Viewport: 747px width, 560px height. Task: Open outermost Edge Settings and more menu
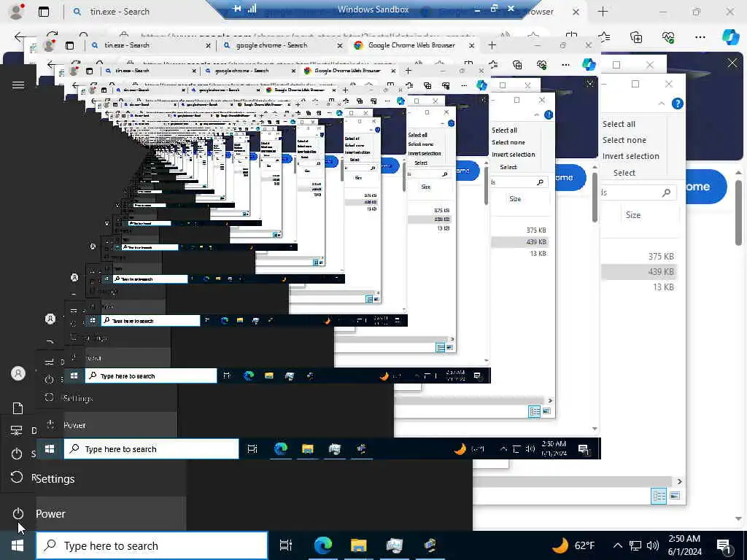coord(700,36)
